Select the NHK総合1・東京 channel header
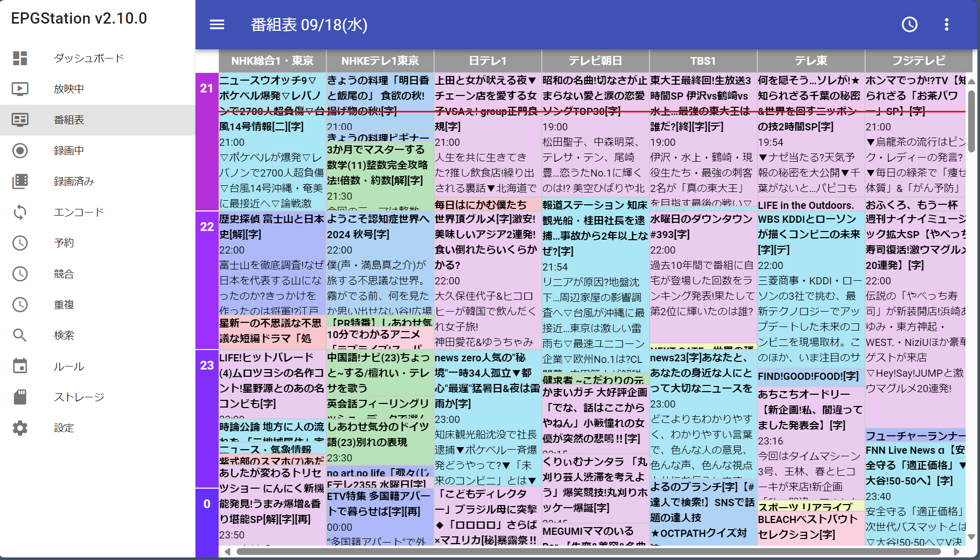 point(272,61)
